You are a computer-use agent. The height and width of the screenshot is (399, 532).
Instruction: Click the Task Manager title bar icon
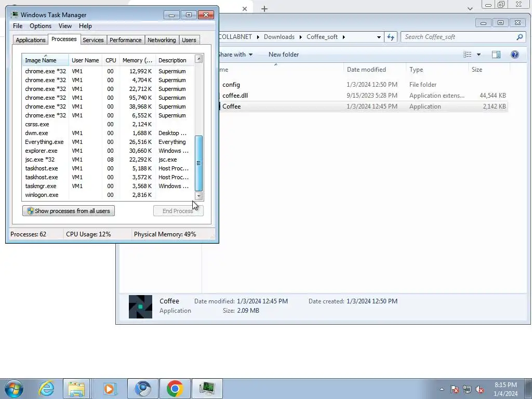(15, 15)
